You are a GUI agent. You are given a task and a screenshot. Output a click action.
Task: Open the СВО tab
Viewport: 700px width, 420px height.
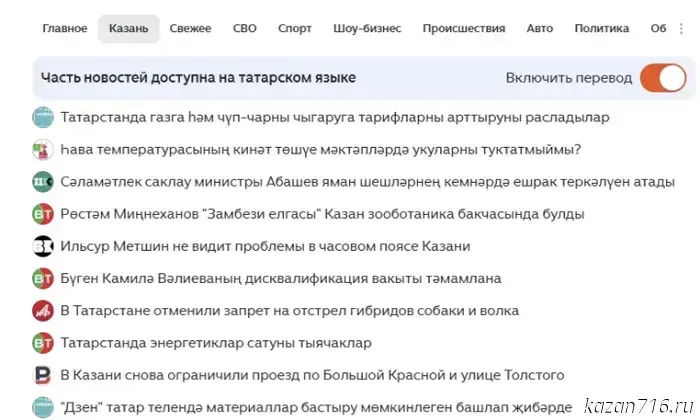click(245, 29)
